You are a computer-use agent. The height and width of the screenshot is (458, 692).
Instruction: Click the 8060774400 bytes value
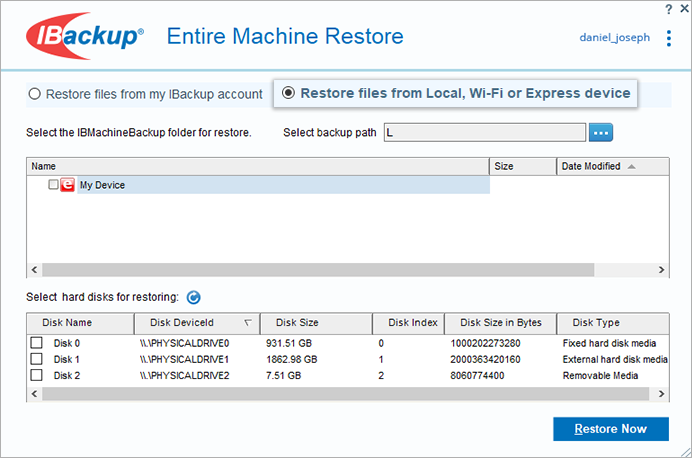pos(477,376)
